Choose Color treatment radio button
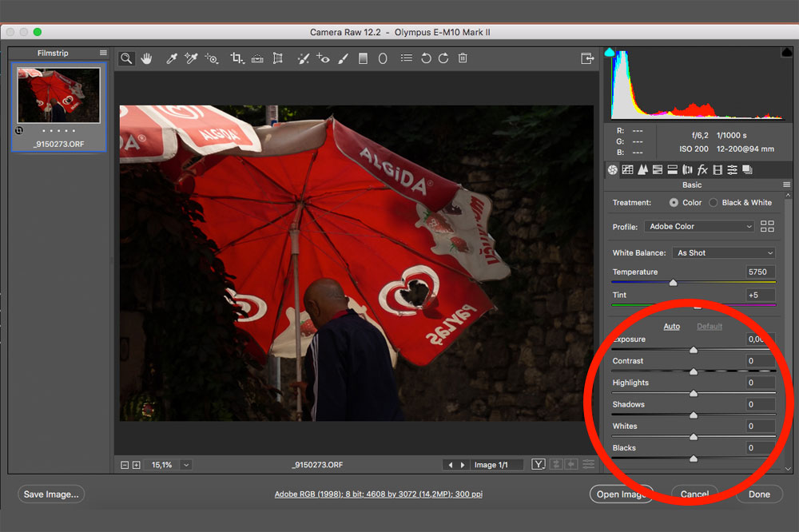The image size is (799, 532). pos(674,202)
